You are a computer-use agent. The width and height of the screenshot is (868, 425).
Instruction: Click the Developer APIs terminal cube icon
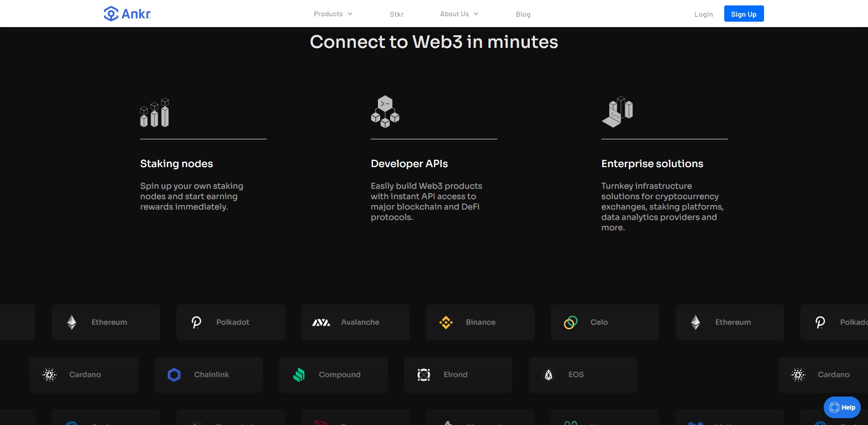(x=385, y=112)
